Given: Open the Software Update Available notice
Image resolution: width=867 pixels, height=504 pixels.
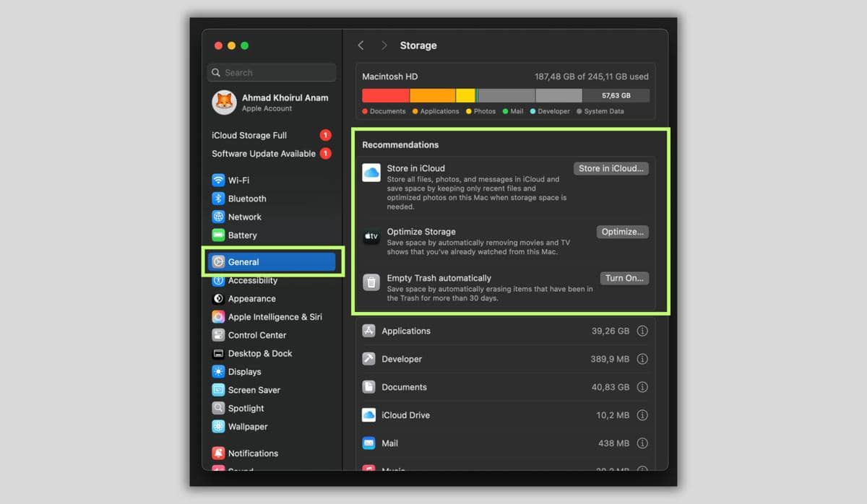Looking at the screenshot, I should [264, 154].
